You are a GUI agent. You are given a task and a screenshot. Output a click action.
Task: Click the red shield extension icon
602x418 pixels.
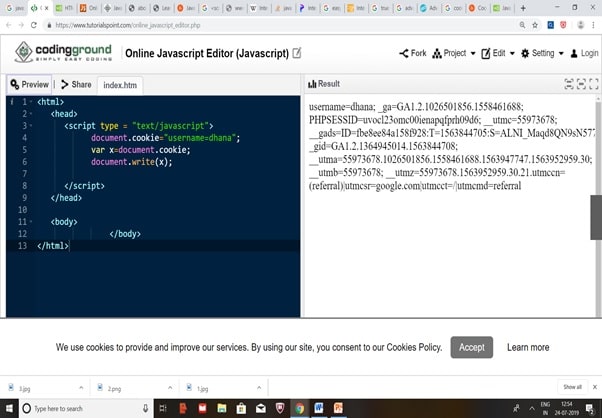(563, 25)
